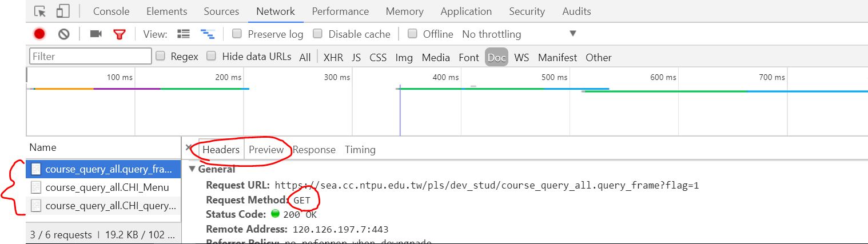
Task: Click the capture screenshots camera icon
Action: point(95,34)
